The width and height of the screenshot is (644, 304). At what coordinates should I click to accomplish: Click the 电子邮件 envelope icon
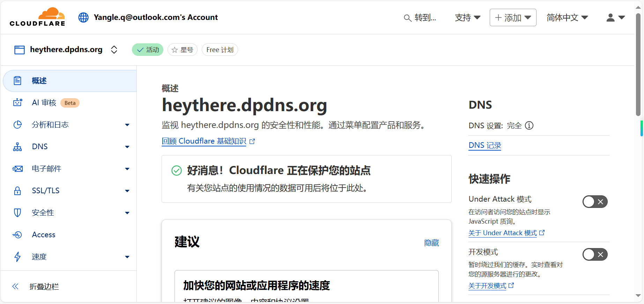pos(17,169)
